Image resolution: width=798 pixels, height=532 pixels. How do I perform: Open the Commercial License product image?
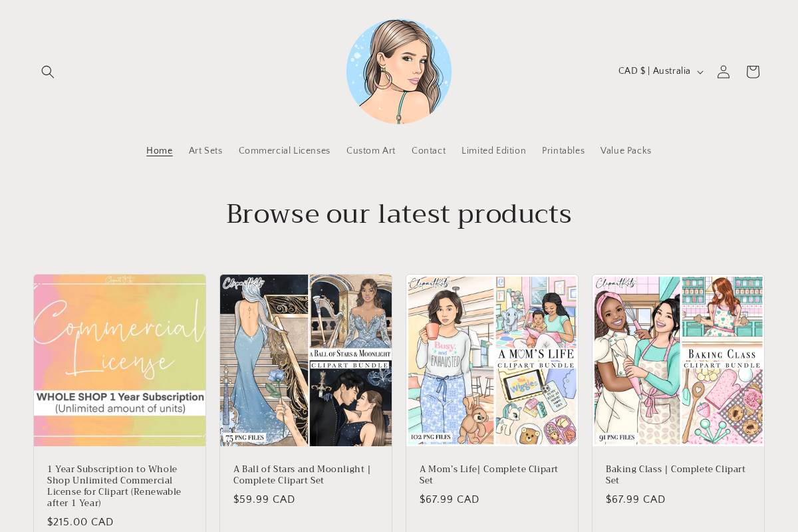120,360
